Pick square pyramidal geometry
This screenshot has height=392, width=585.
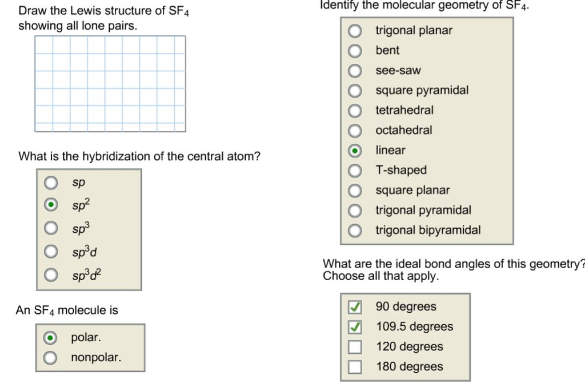(x=355, y=91)
